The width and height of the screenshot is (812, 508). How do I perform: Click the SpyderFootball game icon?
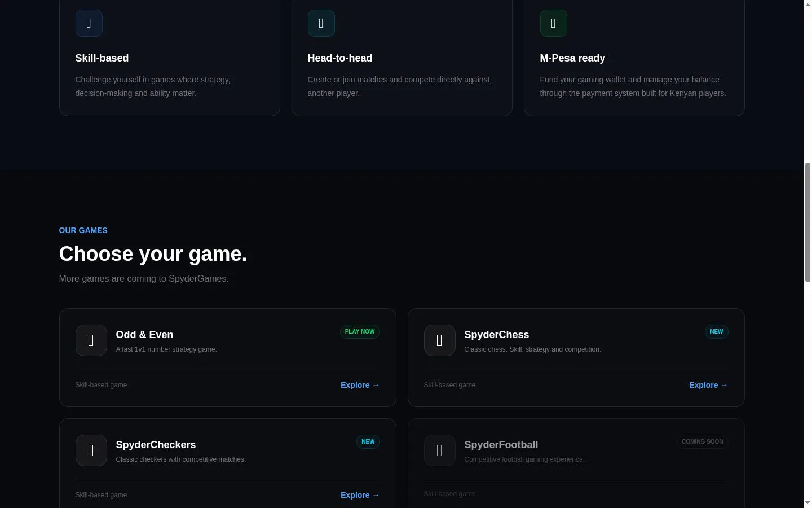[x=439, y=450]
